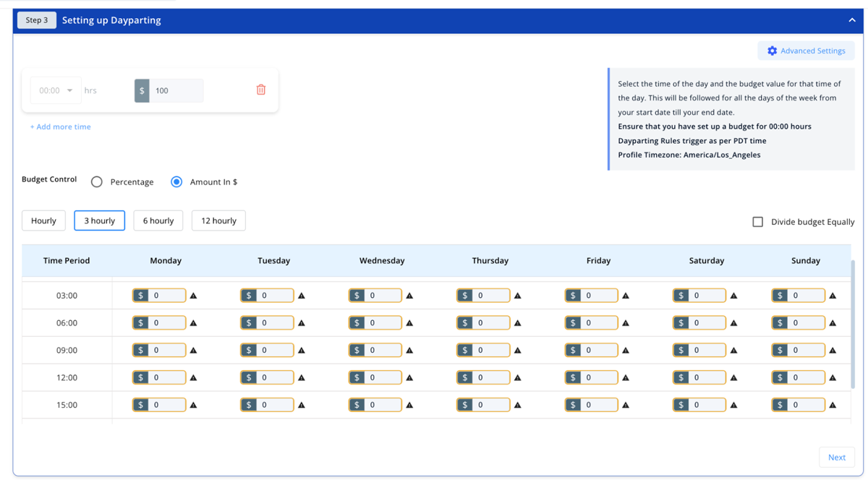
Task: Open the 00:00 hrs time dropdown
Action: (x=56, y=90)
